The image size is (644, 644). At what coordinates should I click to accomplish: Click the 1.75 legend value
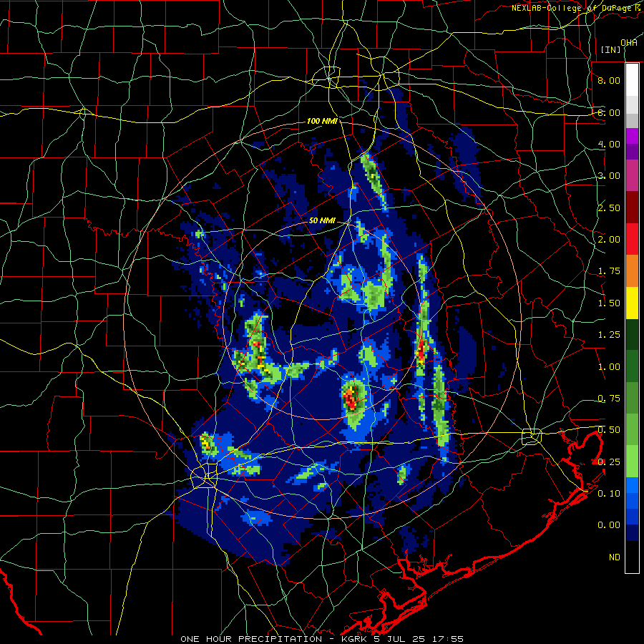click(609, 271)
